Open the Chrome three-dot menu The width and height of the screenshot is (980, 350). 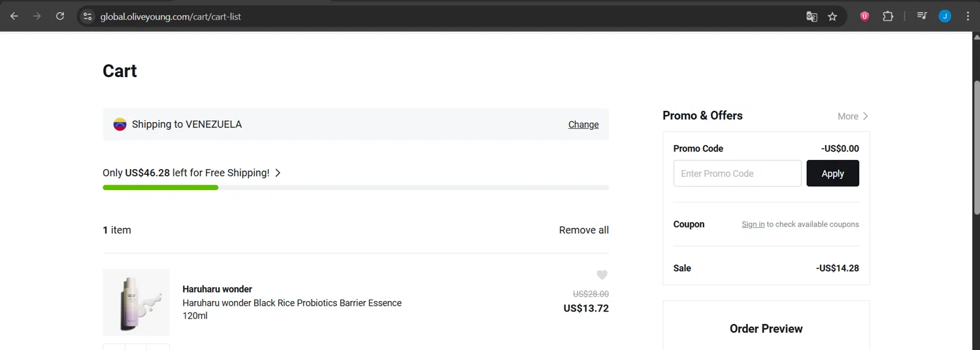pyautogui.click(x=968, y=16)
